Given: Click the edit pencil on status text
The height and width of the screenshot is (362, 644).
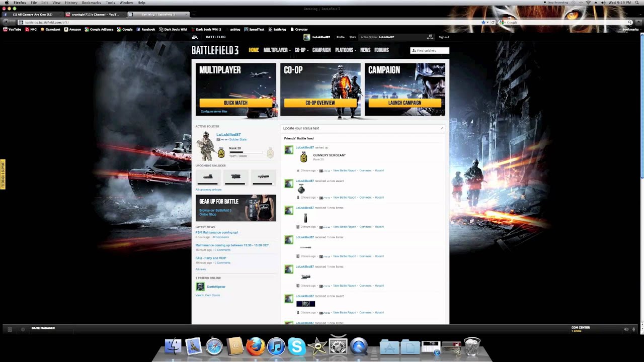Looking at the screenshot, I should pos(442,128).
